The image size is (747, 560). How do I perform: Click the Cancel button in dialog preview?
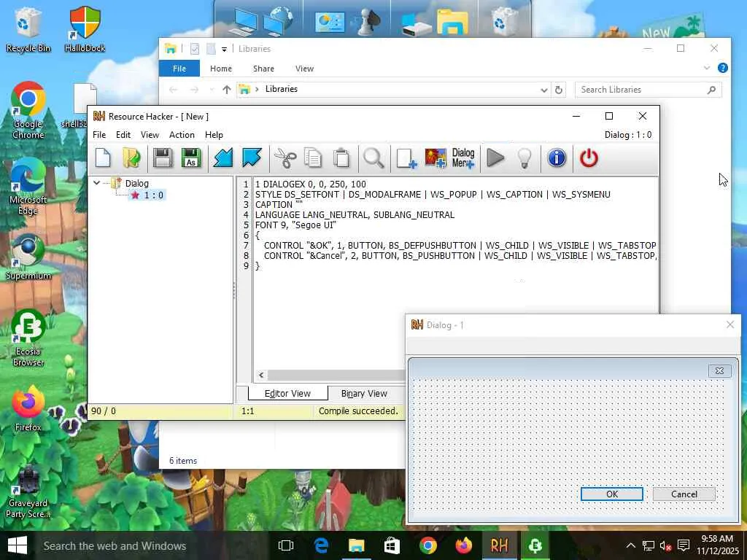(684, 494)
